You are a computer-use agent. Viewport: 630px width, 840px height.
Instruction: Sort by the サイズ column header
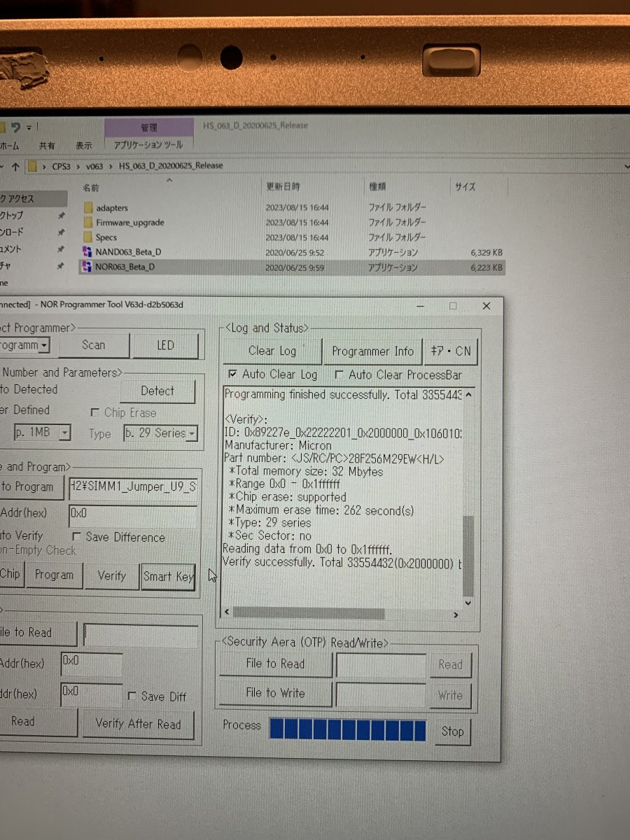pyautogui.click(x=464, y=187)
